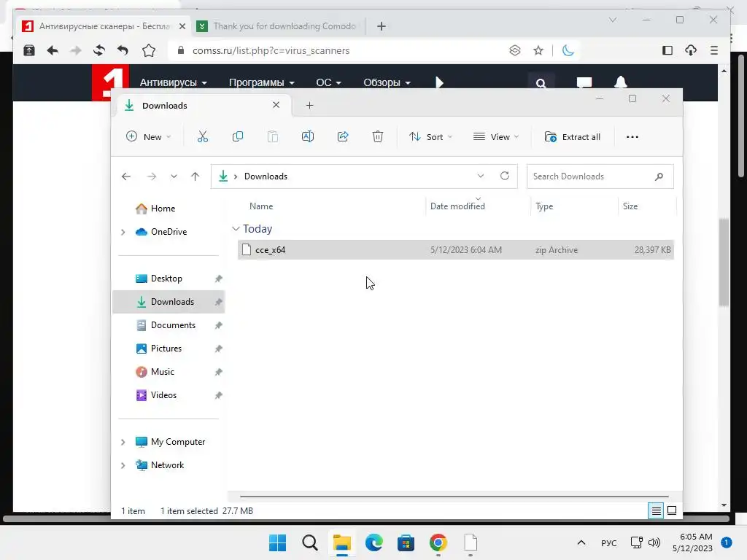Open Microsoft Store from taskbar
The height and width of the screenshot is (560, 747).
406,542
